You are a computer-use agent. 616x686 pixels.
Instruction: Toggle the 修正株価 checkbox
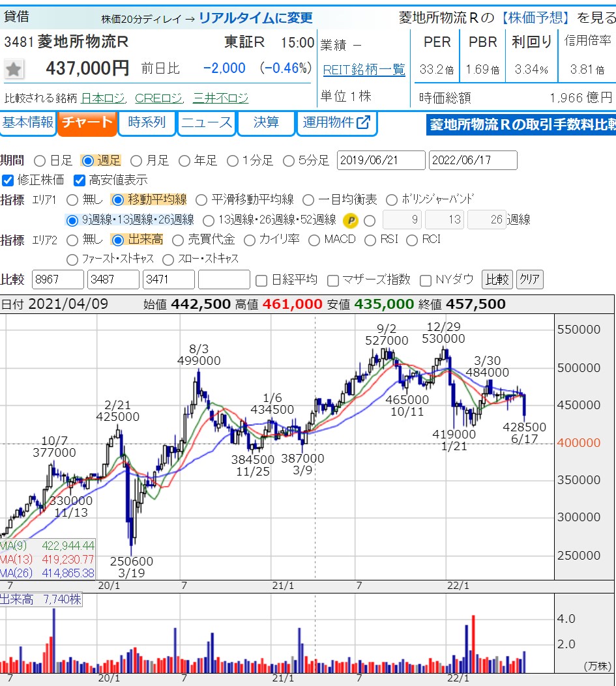click(8, 180)
